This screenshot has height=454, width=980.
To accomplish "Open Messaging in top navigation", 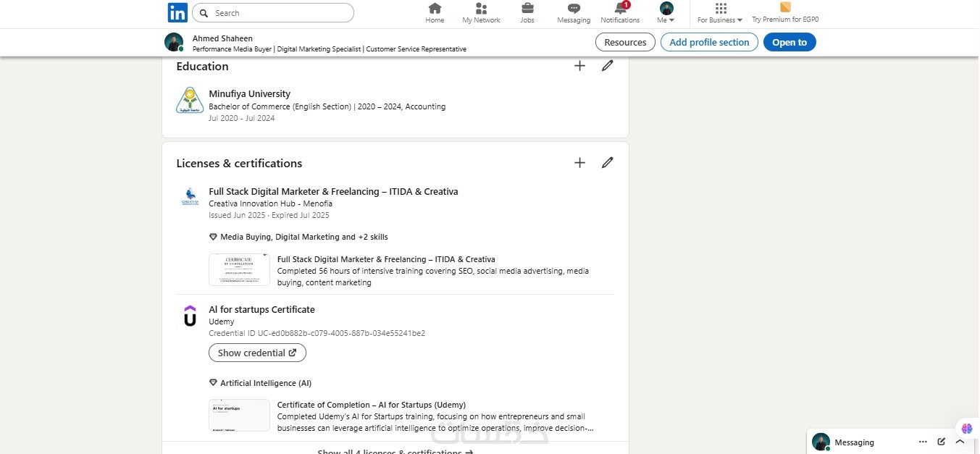I will [x=574, y=9].
